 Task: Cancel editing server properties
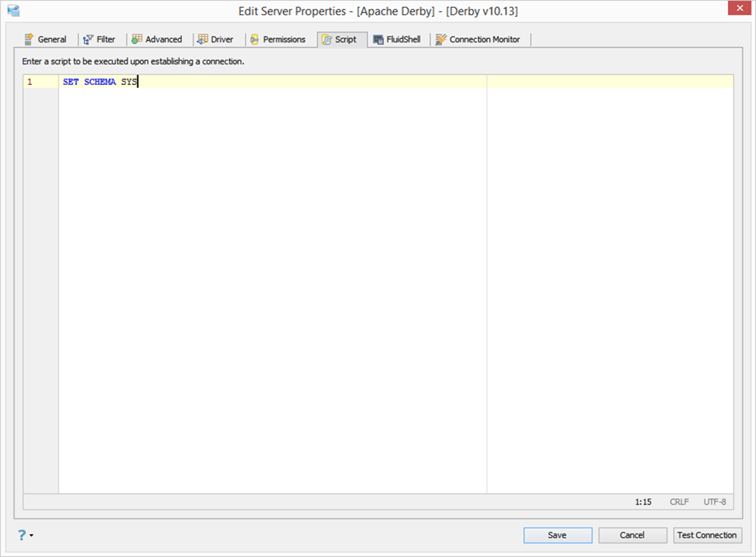(x=632, y=535)
